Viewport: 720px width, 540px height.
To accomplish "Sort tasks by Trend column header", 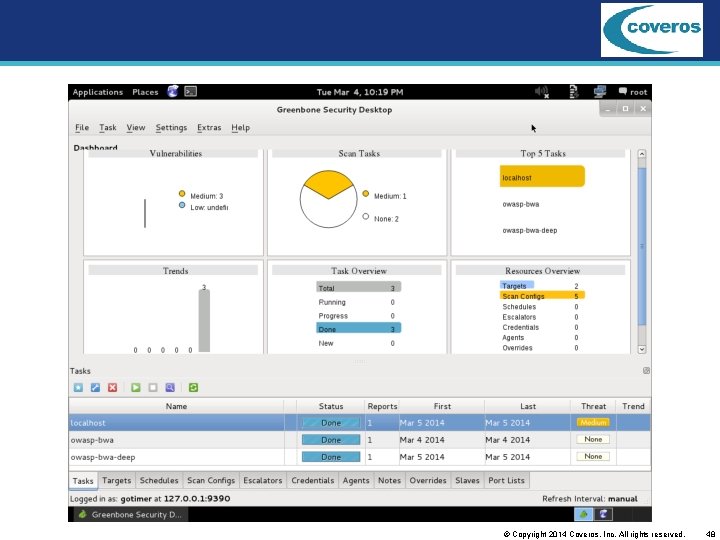I will pyautogui.click(x=633, y=406).
